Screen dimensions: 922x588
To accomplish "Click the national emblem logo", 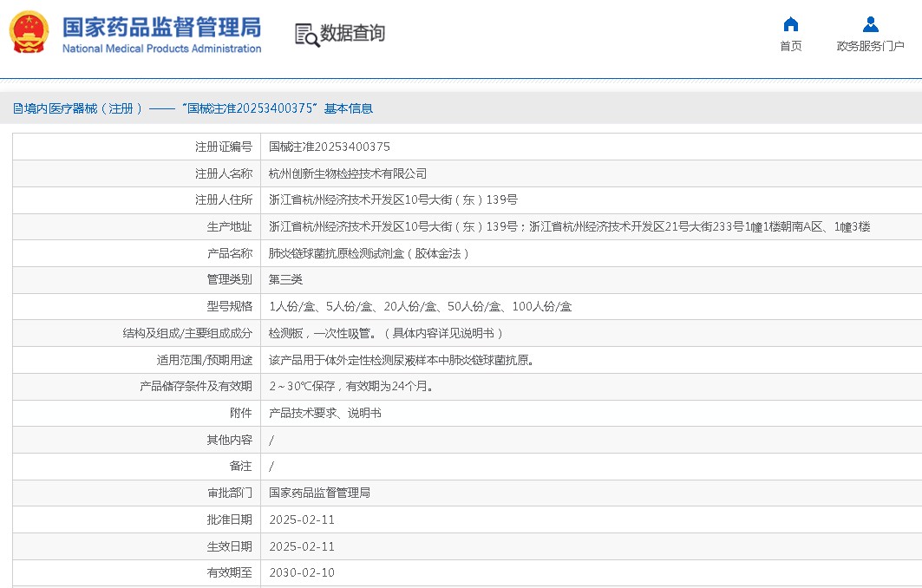I will coord(29,32).
